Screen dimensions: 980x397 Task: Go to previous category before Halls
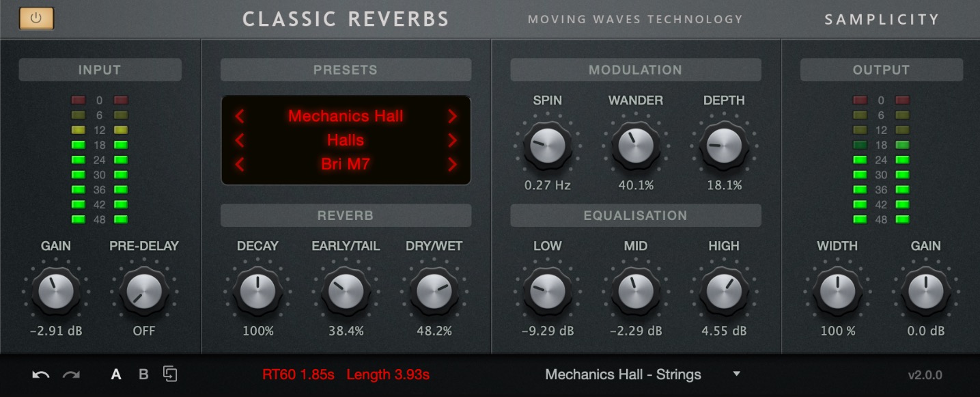point(240,141)
